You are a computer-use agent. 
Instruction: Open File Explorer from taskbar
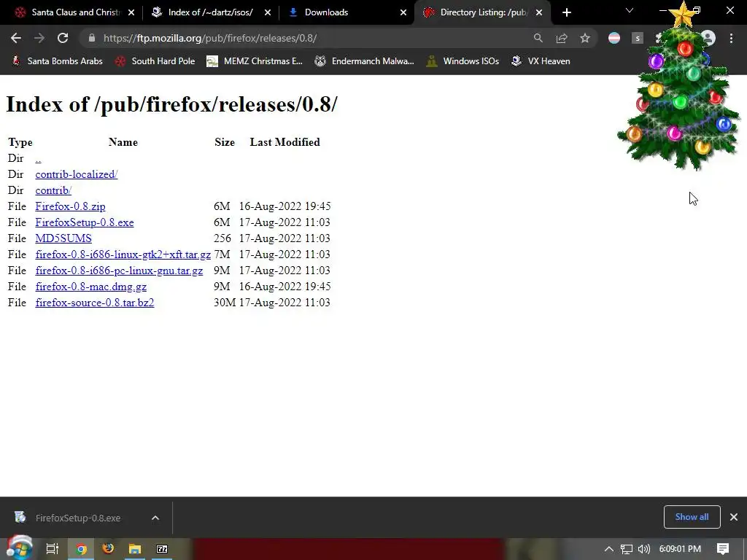coord(135,549)
